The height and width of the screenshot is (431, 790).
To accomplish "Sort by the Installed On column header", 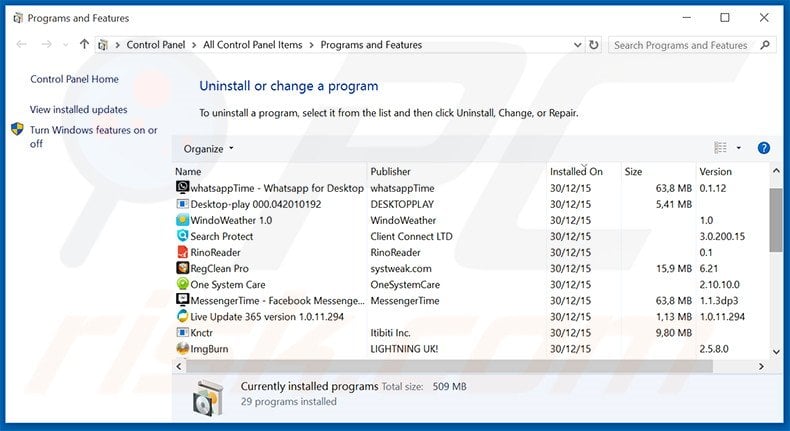I will (576, 171).
